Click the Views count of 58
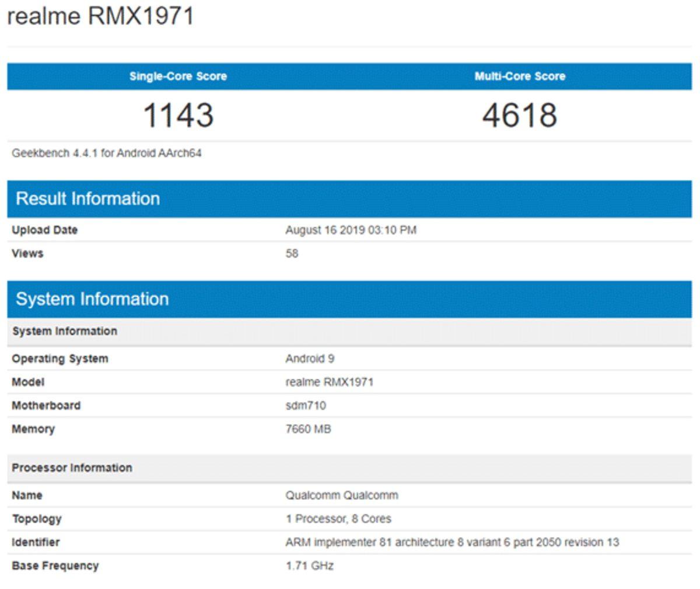Viewport: 700px width, 589px height. point(290,253)
